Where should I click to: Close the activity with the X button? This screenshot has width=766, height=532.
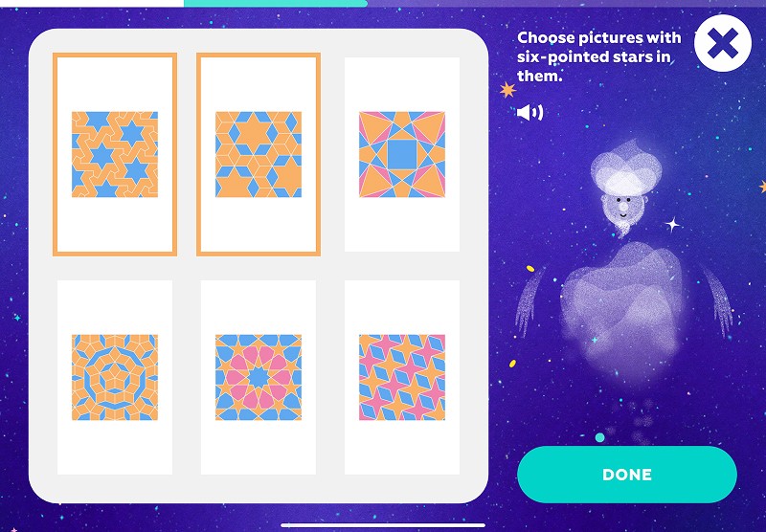pos(723,43)
